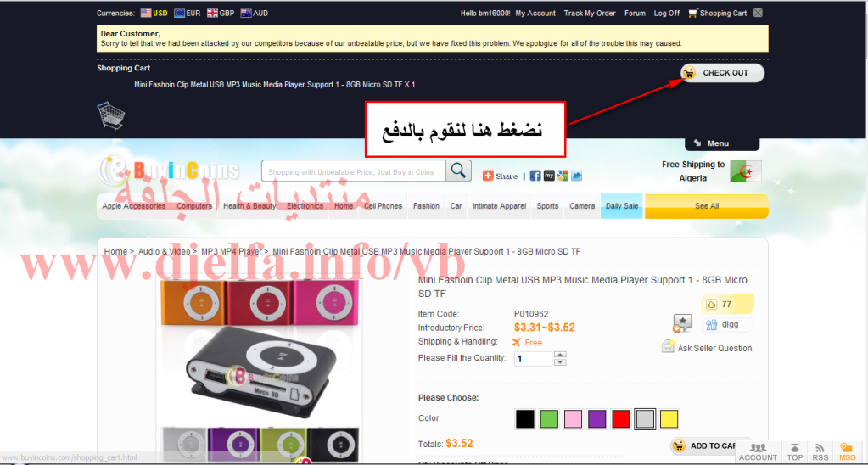Share on MySpace icon
This screenshot has width=868, height=465.
[x=549, y=176]
